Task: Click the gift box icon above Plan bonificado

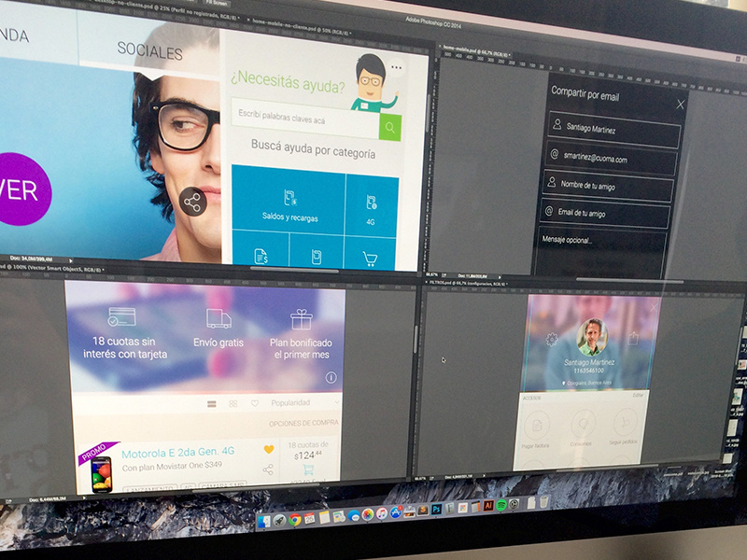Action: coord(302,319)
